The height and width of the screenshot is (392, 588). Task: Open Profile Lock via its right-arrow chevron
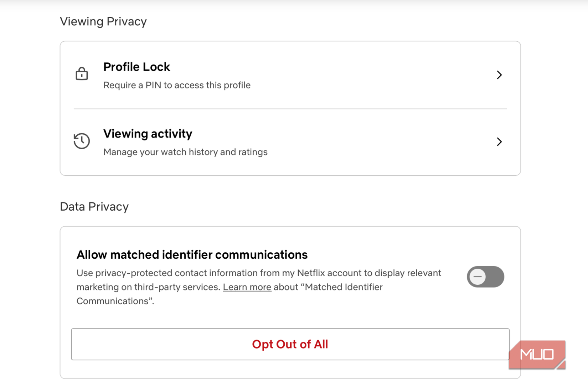500,75
